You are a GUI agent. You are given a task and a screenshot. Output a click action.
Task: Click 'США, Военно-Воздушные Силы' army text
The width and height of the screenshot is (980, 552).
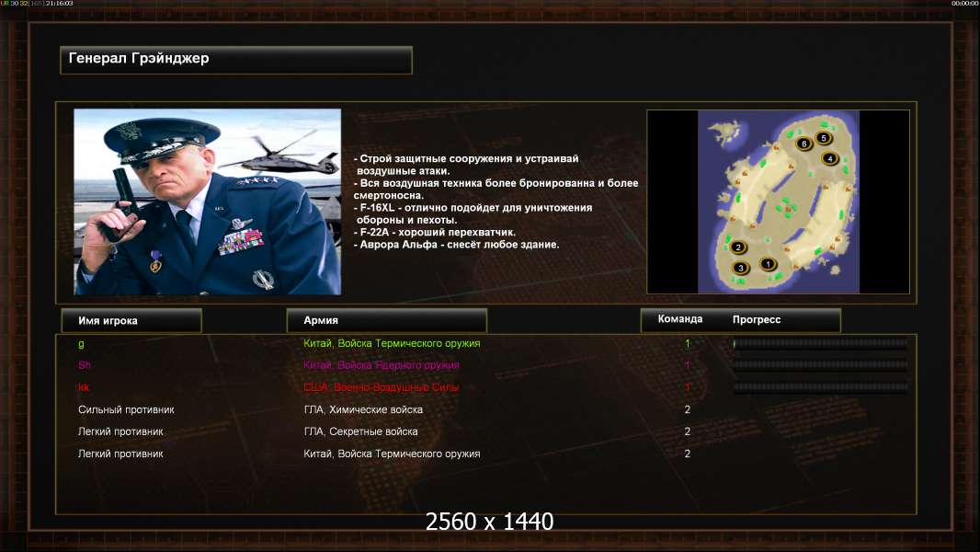point(382,387)
